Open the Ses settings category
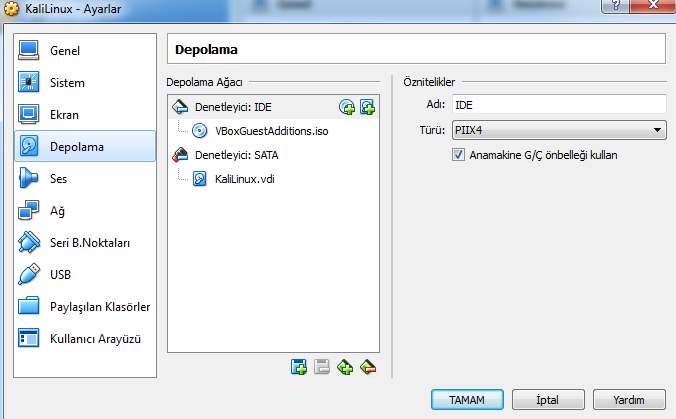Image resolution: width=676 pixels, height=419 pixels. (85, 178)
